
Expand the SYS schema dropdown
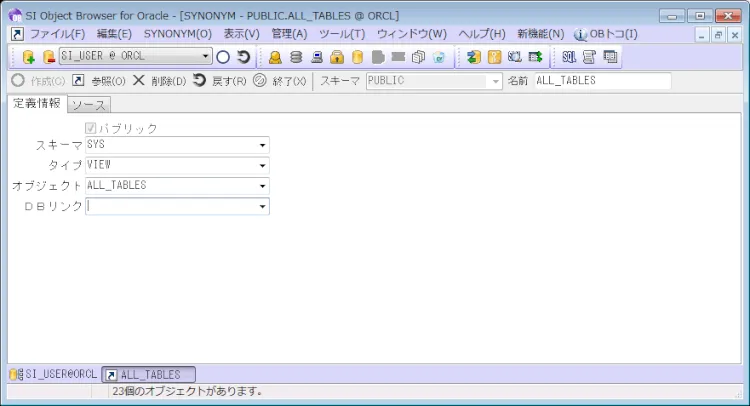(x=262, y=145)
